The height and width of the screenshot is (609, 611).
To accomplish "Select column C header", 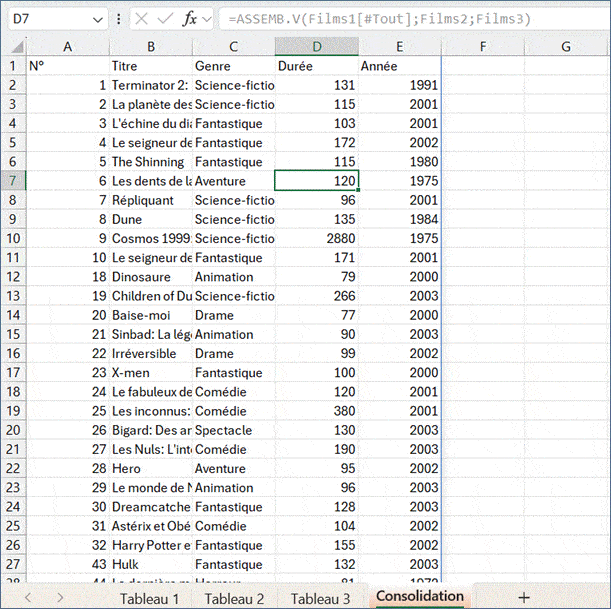I will pos(233,47).
